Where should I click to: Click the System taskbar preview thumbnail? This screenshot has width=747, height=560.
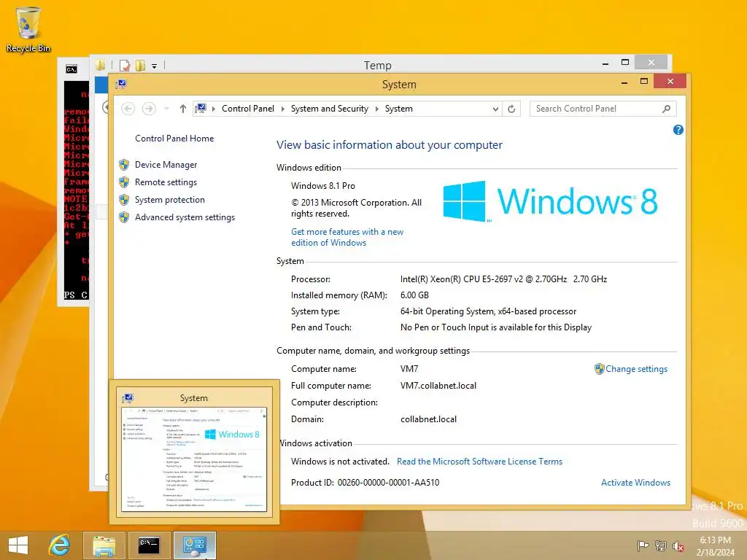(x=194, y=459)
